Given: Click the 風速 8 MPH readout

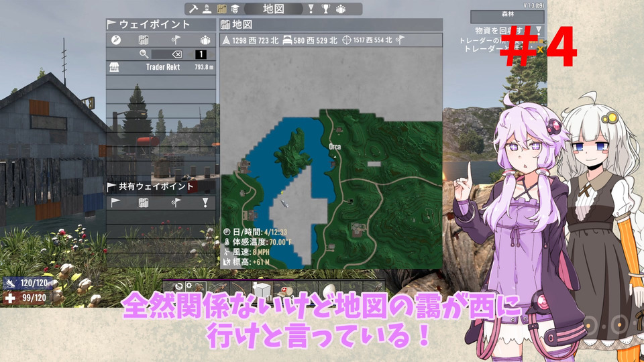Looking at the screenshot, I should [x=246, y=251].
